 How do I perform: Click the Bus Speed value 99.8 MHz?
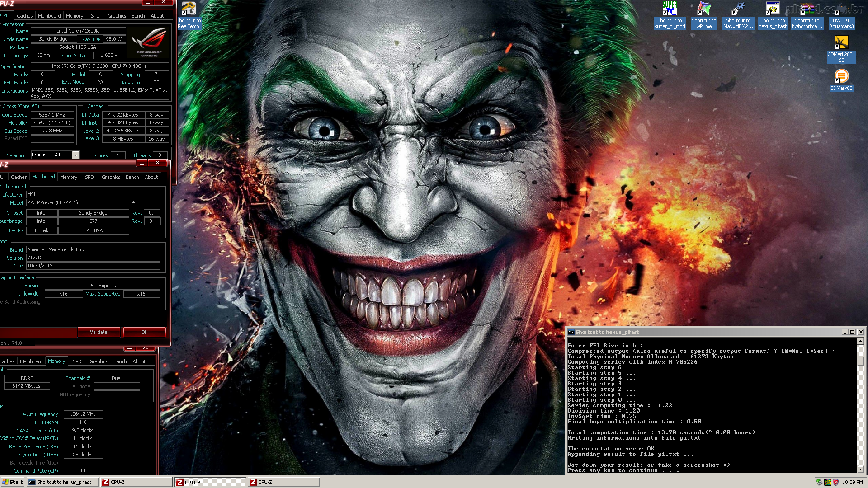[52, 131]
